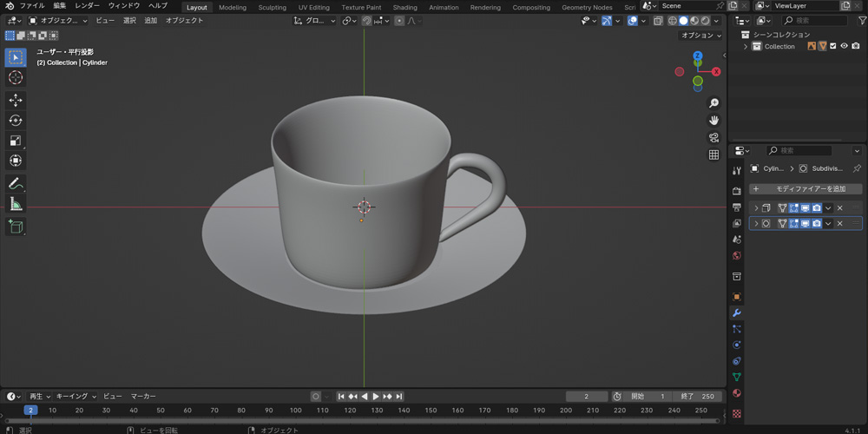Open the オプション dropdown in viewport

click(x=700, y=36)
